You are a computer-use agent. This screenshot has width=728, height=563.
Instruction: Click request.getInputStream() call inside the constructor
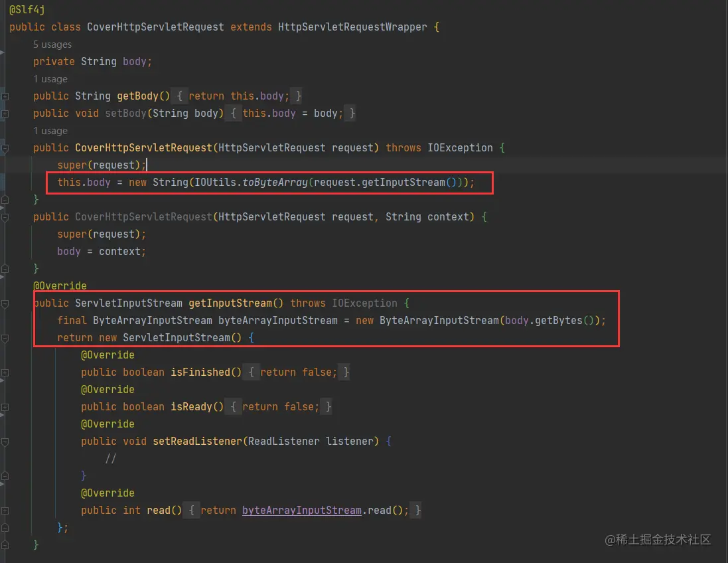[x=386, y=183]
